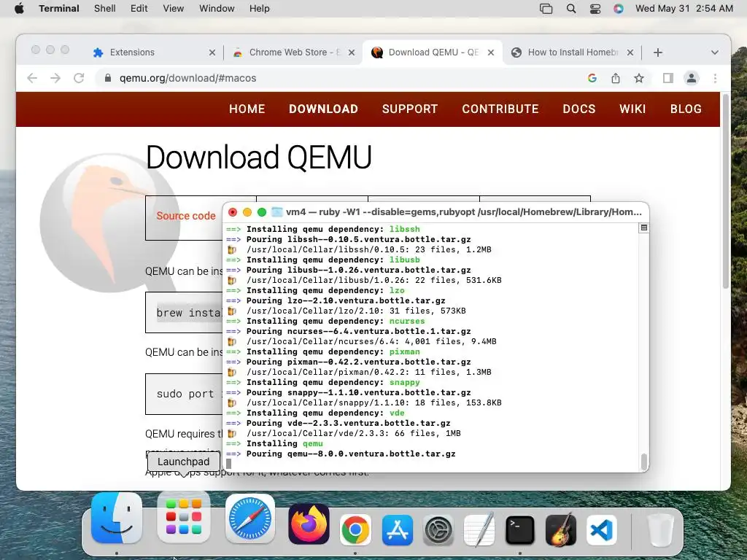Open the Window menu
The height and width of the screenshot is (560, 747).
click(217, 9)
